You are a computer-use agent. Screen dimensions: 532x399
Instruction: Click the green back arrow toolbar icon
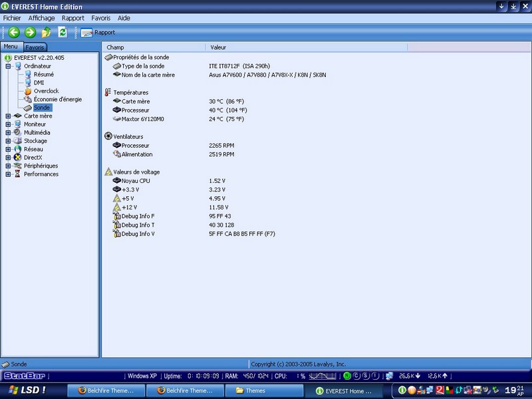click(14, 32)
